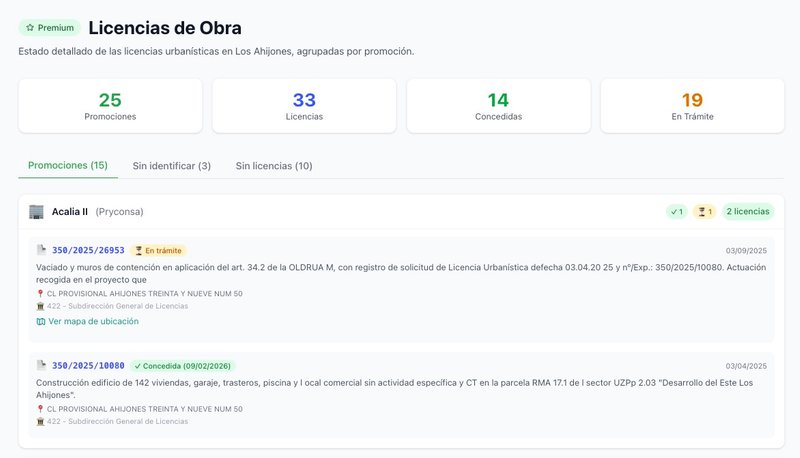Switch to Sin licencias (10) tab
800x458 pixels.
[274, 166]
